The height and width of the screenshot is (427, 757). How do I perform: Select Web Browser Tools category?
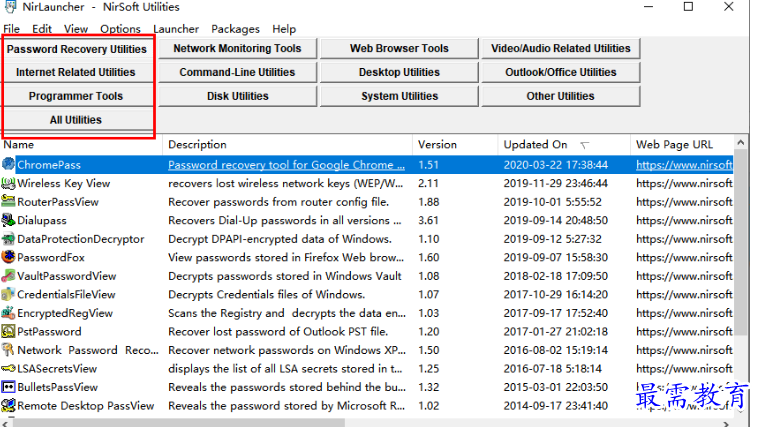[x=399, y=48]
